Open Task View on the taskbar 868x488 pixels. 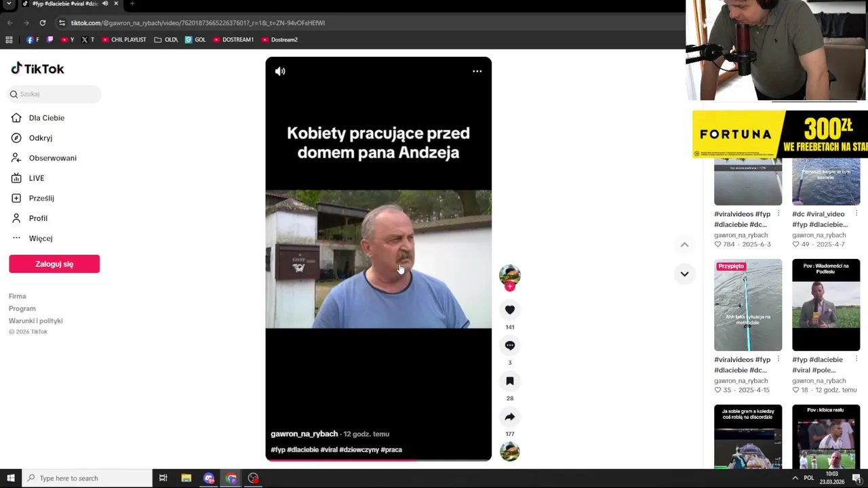click(x=163, y=479)
